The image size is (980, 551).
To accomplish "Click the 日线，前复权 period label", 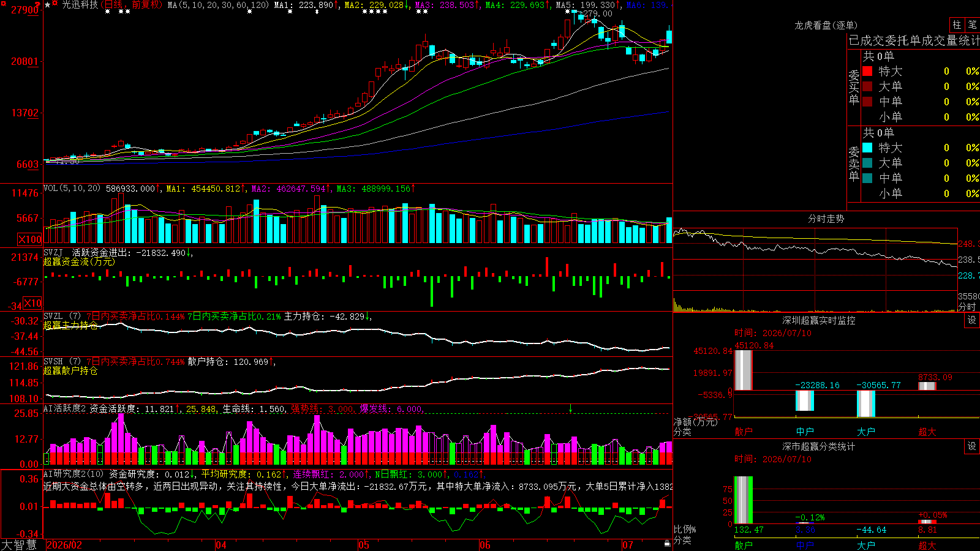I will coord(132,5).
